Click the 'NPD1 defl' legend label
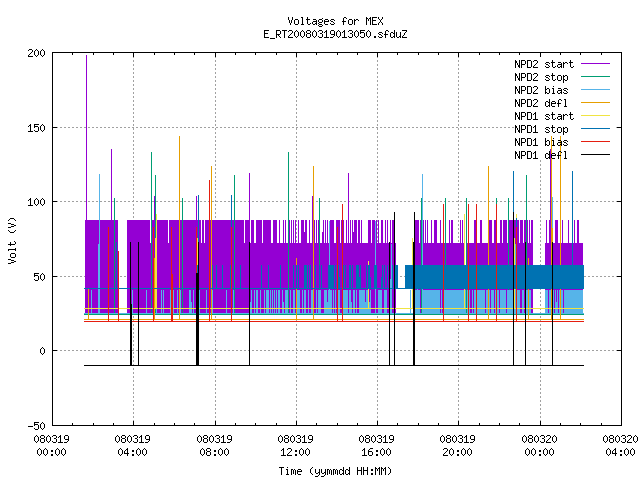The image size is (640, 480). [x=541, y=156]
